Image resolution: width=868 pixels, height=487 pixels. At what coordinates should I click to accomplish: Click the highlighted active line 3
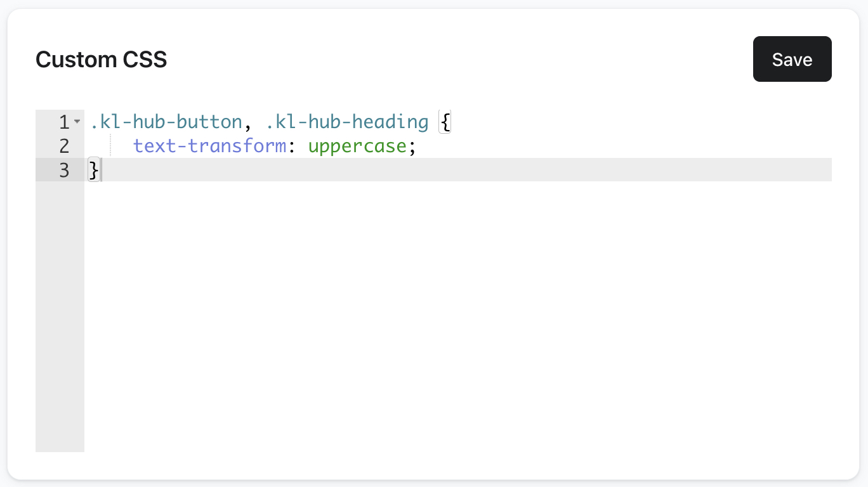381,169
